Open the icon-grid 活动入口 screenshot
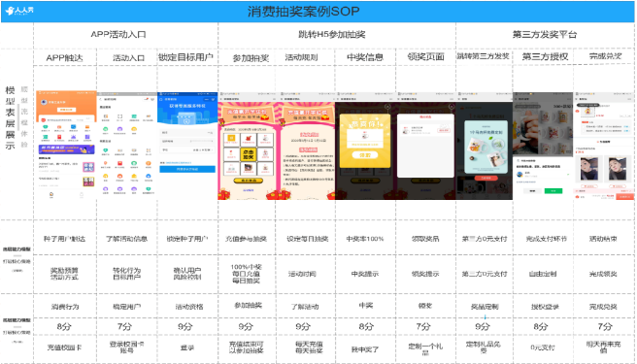This screenshot has width=637, height=364. pos(127,146)
